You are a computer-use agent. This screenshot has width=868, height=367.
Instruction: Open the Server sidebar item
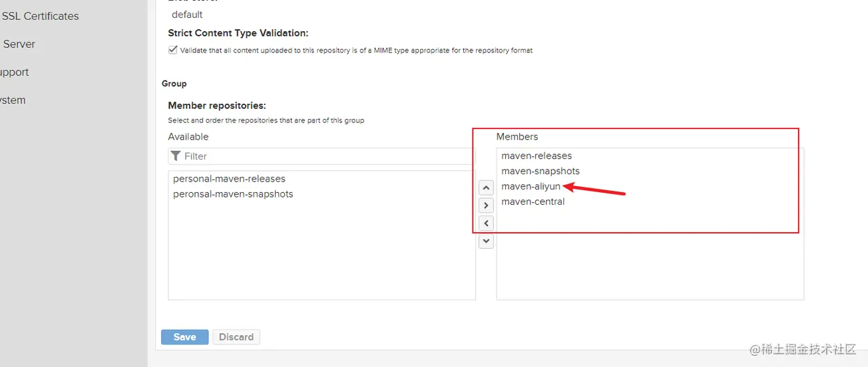pyautogui.click(x=19, y=44)
